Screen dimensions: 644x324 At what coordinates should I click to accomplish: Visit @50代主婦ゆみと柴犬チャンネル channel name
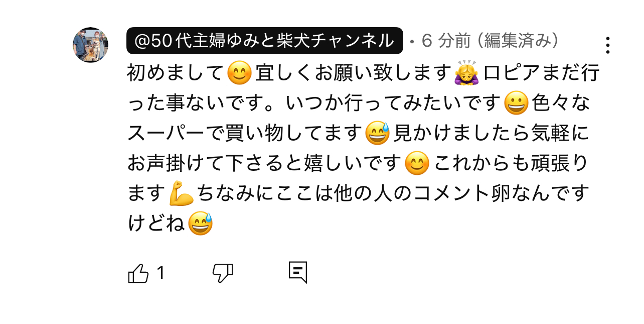coord(265,41)
